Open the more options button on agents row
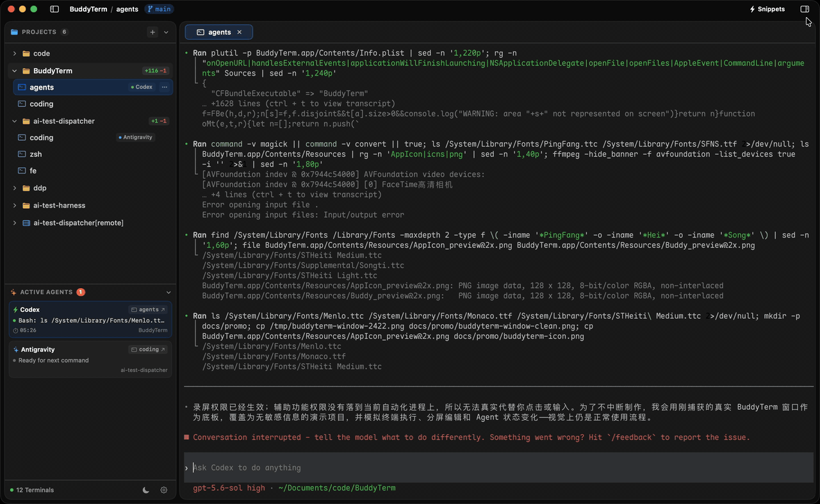Image resolution: width=820 pixels, height=504 pixels. tap(165, 87)
